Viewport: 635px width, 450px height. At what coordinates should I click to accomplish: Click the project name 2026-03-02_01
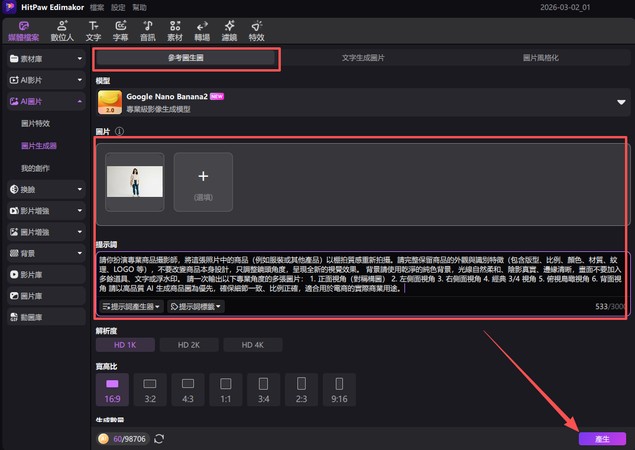[x=565, y=7]
